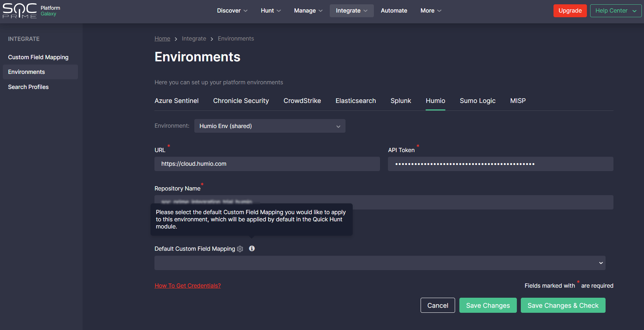Click the Integrate breadcrumb
Viewport: 644px width, 330px height.
coord(194,38)
